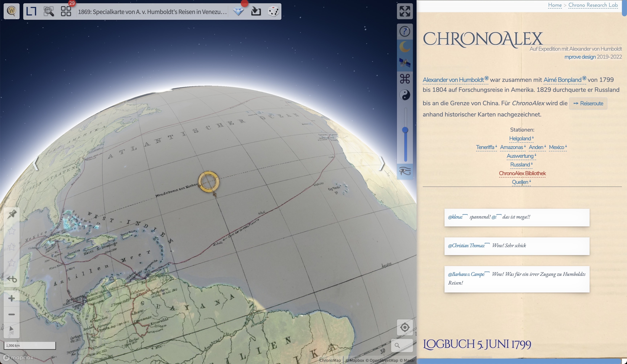Viewport: 627px width, 364px height.
Task: Toggle fullscreen with the expand arrows icon
Action: point(405,11)
